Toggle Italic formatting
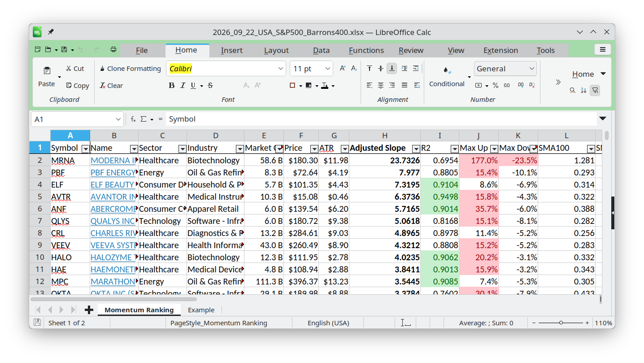This screenshot has height=363, width=644. [x=183, y=86]
